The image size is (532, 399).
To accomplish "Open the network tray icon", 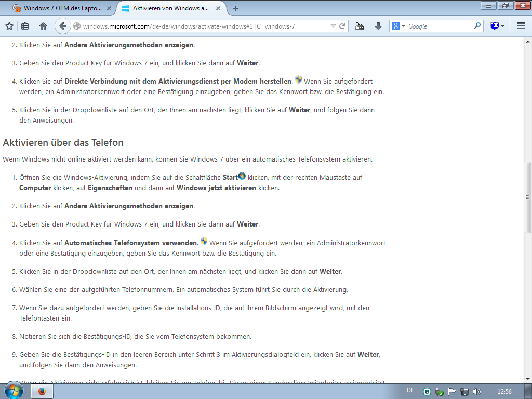I will tap(464, 392).
